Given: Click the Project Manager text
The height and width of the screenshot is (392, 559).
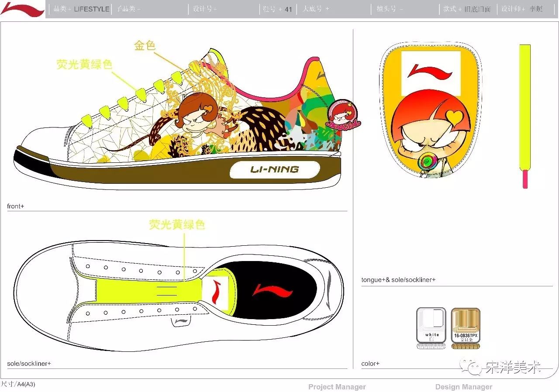Looking at the screenshot, I should tap(337, 387).
